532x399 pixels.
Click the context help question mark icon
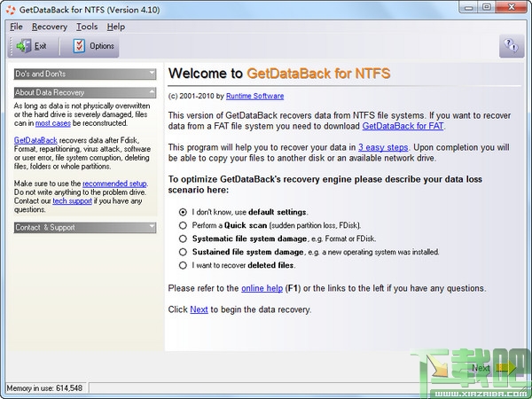(x=512, y=46)
